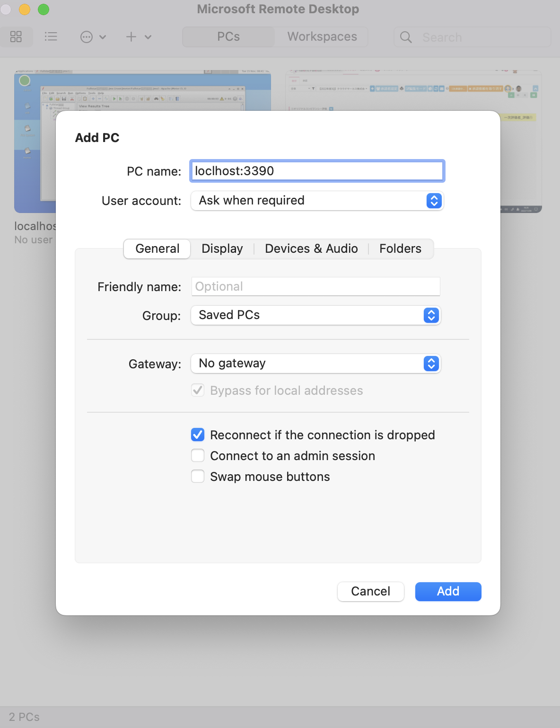The width and height of the screenshot is (560, 728).
Task: Click the plus add icon in toolbar
Action: click(131, 37)
